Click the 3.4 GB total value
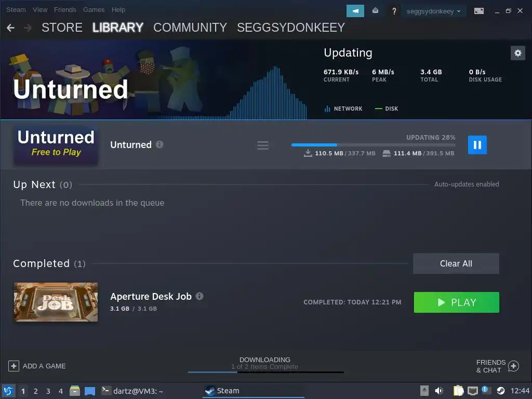This screenshot has width=532, height=399. point(431,72)
